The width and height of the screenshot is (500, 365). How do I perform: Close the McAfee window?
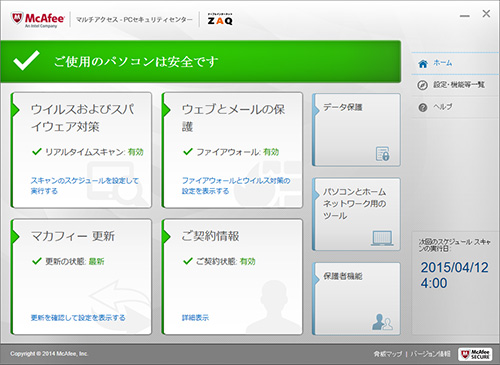pyautogui.click(x=486, y=14)
